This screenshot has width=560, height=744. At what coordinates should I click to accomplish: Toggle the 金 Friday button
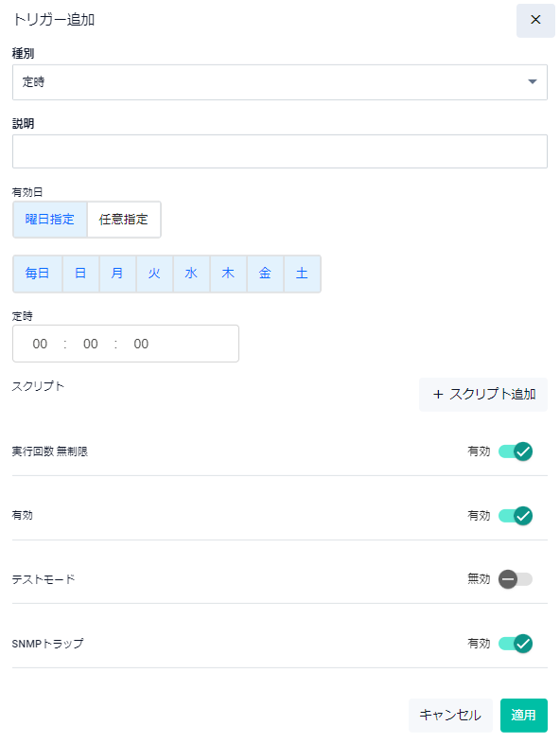coord(265,274)
